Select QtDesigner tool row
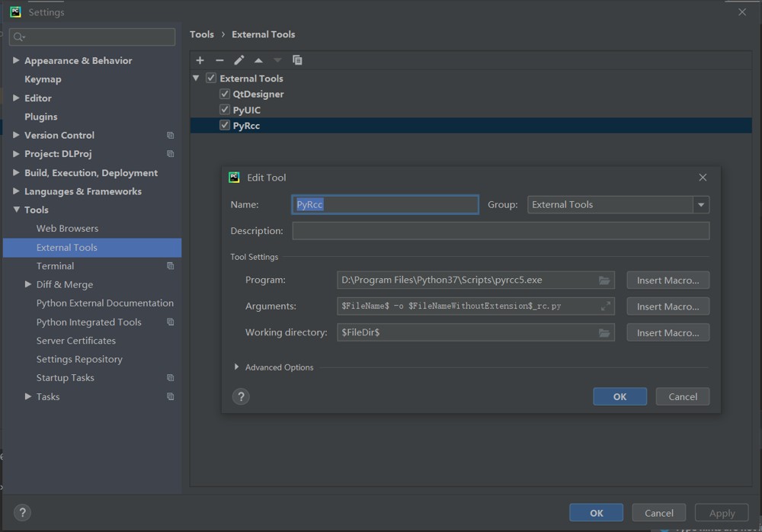The width and height of the screenshot is (762, 532). point(471,94)
